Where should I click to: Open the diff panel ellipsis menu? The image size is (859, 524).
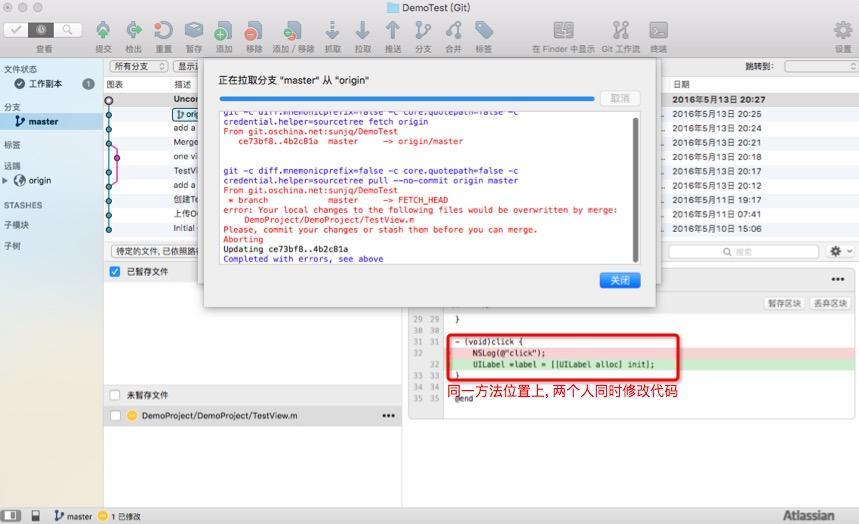point(838,279)
